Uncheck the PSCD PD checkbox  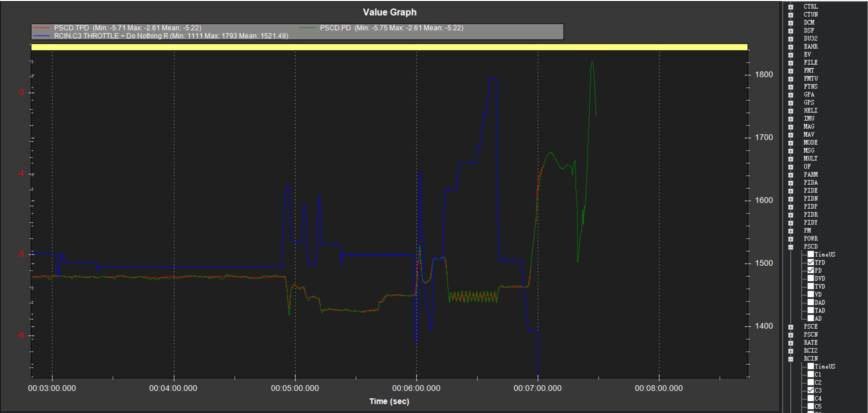click(811, 270)
